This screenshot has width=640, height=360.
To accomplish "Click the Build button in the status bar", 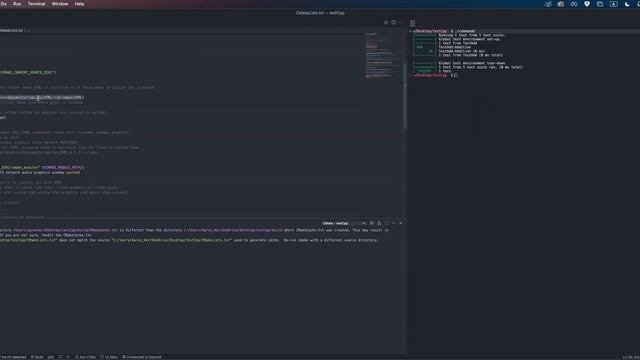I will pyautogui.click(x=37, y=357).
